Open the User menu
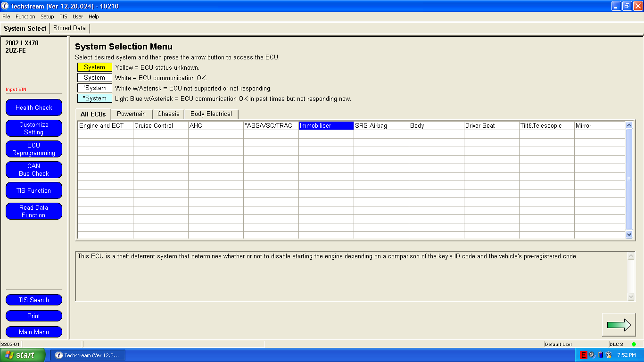 [x=78, y=16]
